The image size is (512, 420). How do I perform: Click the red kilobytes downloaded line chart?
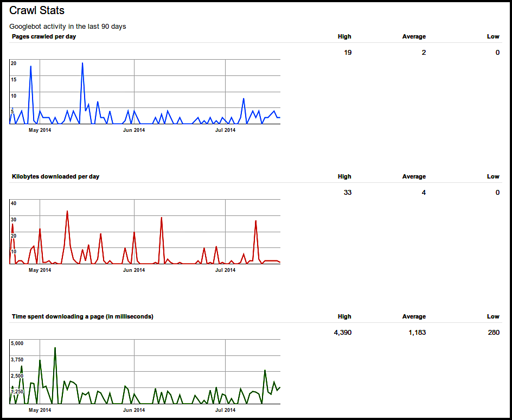click(145, 232)
